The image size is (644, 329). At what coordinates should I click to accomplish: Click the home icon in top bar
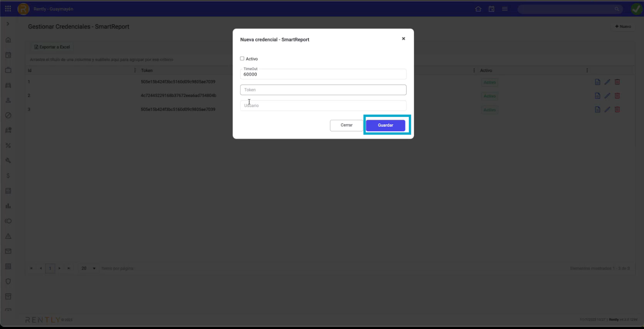478,9
